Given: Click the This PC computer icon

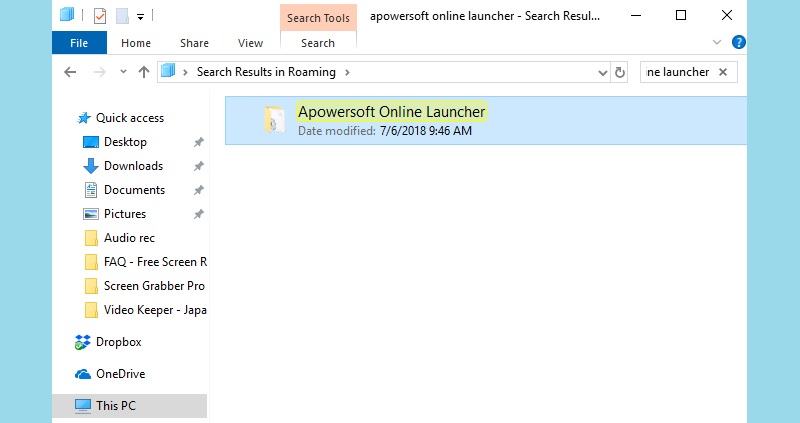Looking at the screenshot, I should [83, 406].
